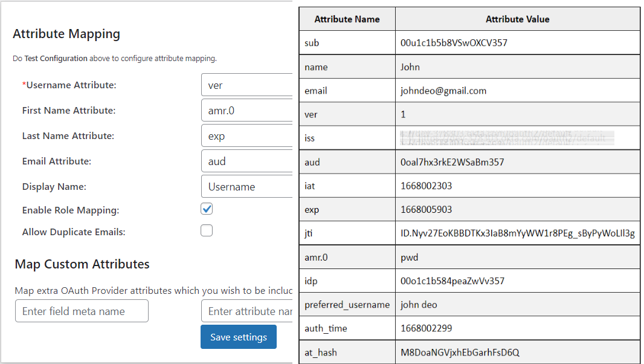Select the Last Name Attribute input
644x364 pixels.
click(247, 135)
